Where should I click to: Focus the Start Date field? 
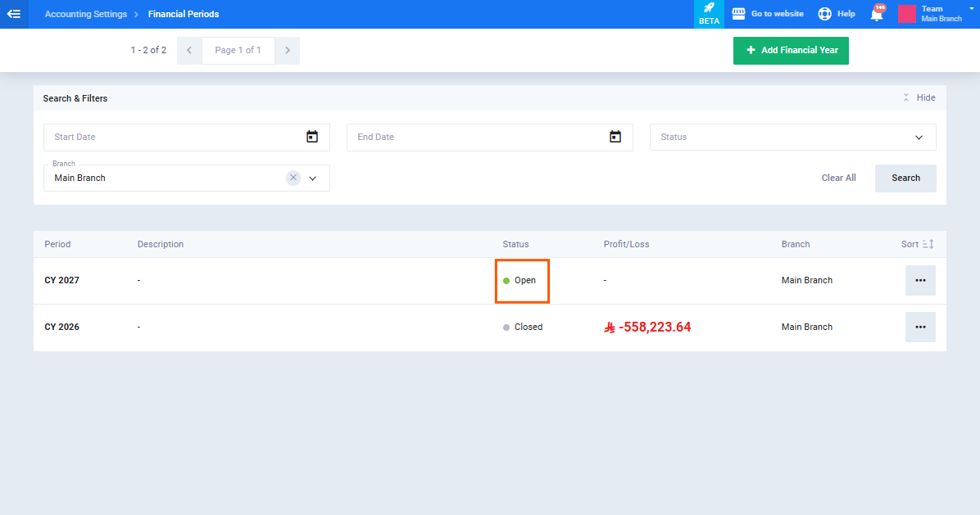(x=186, y=137)
